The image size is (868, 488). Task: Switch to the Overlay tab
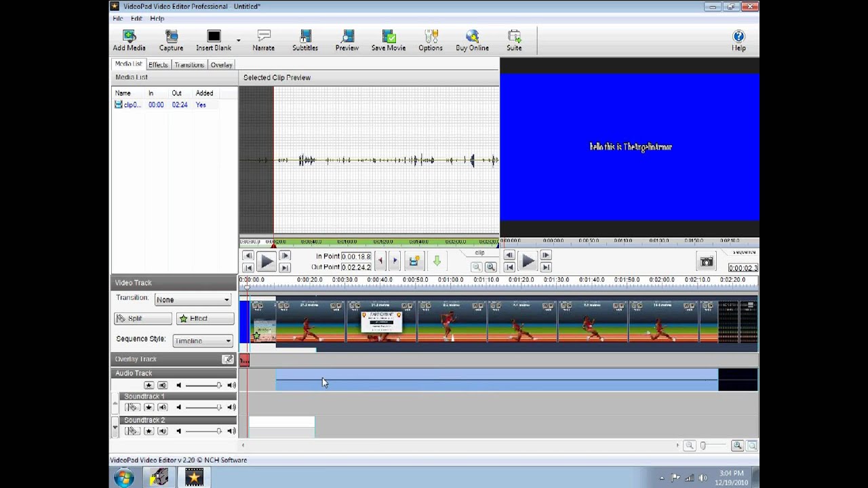pos(221,64)
